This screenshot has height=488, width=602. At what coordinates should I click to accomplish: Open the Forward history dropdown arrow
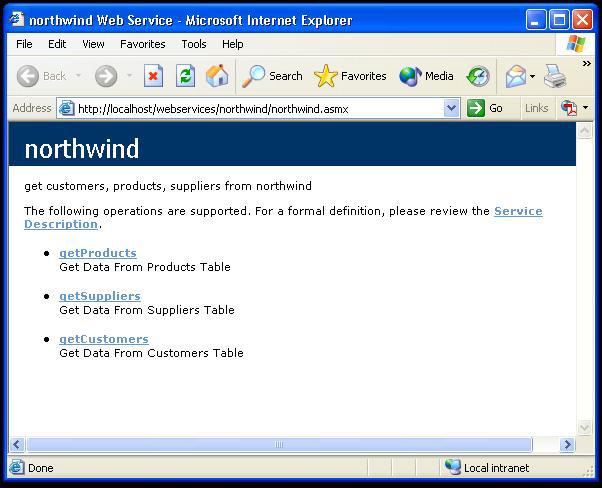click(130, 76)
